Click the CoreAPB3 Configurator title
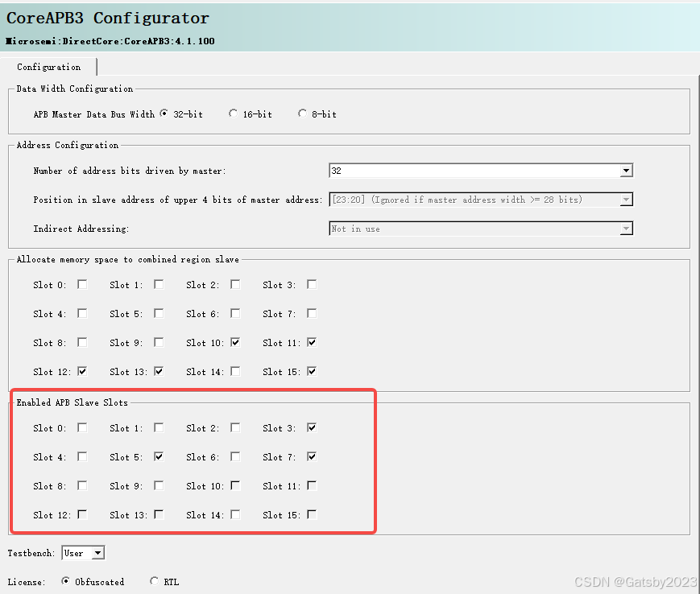 point(108,19)
